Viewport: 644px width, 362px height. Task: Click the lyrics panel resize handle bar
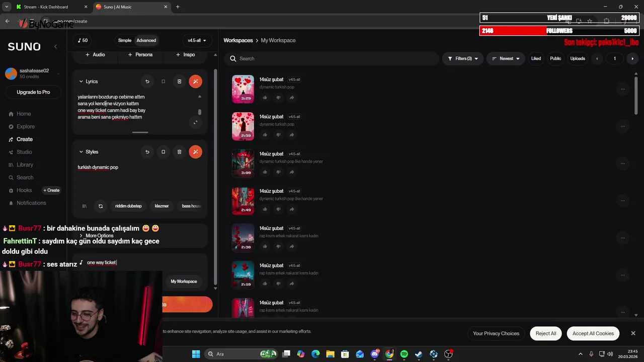point(140,133)
